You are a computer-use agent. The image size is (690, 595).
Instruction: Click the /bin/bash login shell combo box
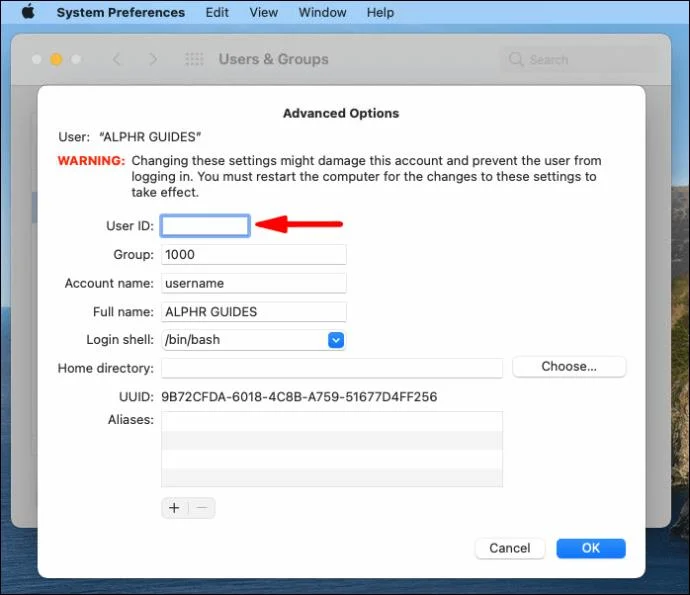(x=253, y=340)
